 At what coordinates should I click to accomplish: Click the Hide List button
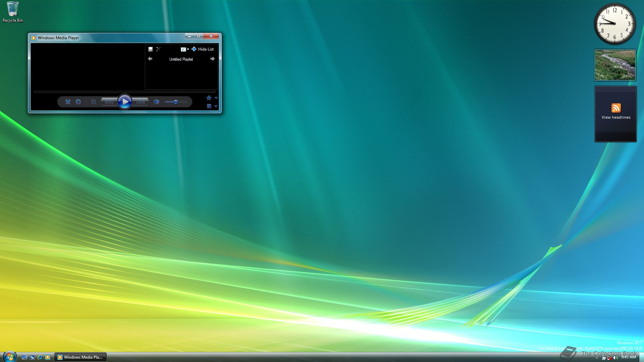(203, 49)
